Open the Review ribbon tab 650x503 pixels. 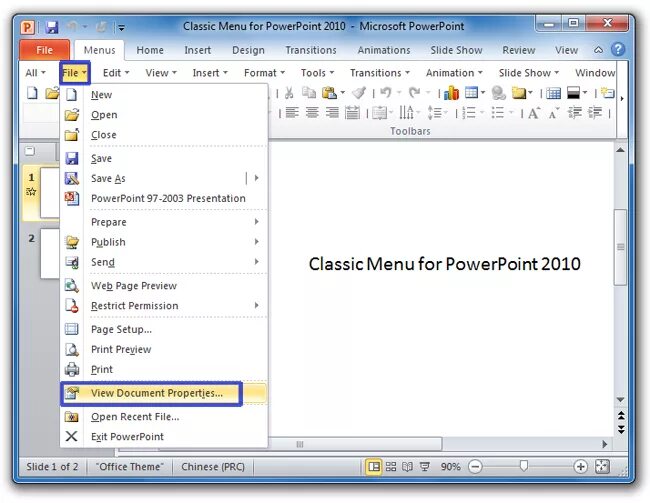point(519,50)
